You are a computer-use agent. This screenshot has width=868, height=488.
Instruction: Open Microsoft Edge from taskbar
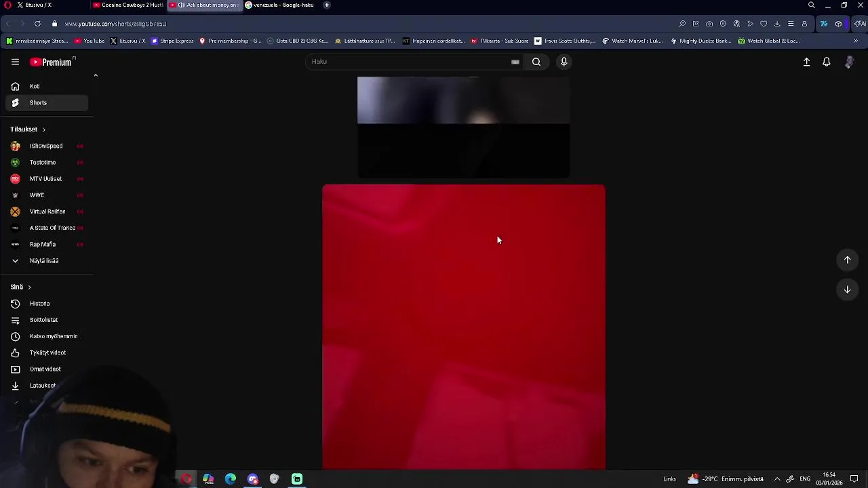[231, 479]
